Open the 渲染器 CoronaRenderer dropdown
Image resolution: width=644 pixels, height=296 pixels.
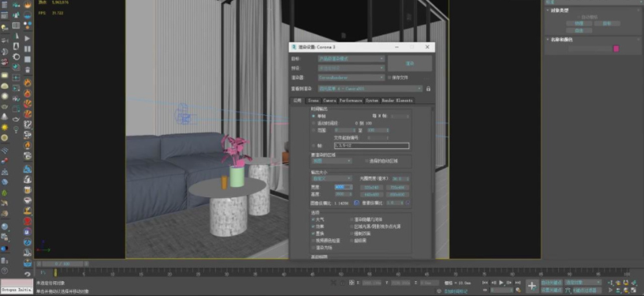(351, 77)
